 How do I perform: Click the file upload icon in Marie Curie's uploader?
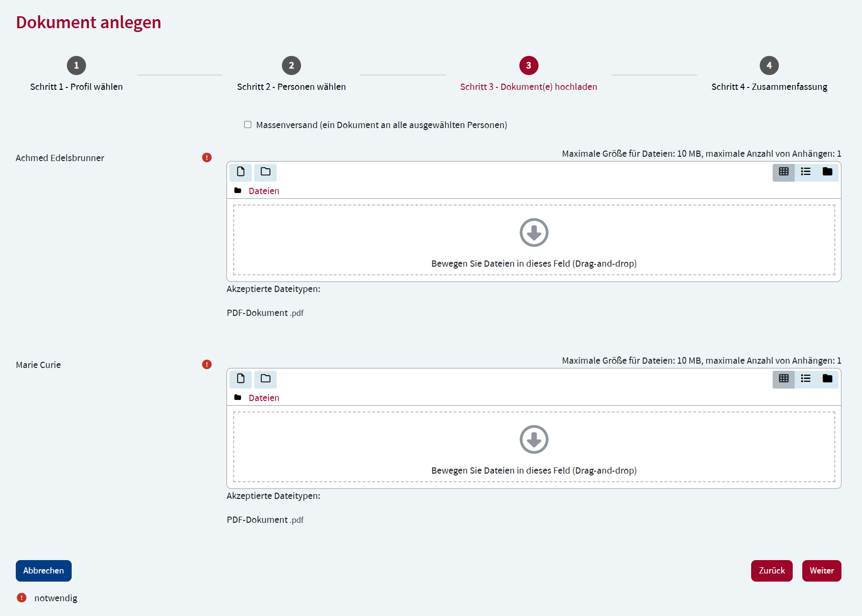coord(240,379)
